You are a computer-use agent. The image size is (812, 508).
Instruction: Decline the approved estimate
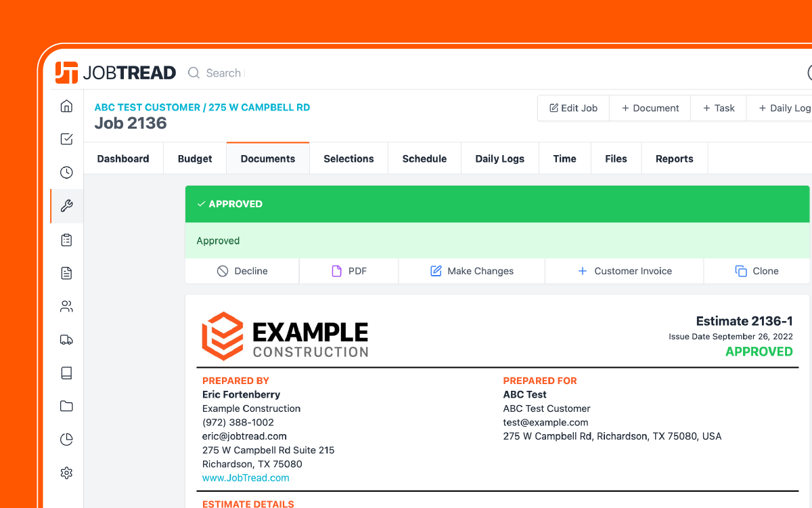coord(242,270)
